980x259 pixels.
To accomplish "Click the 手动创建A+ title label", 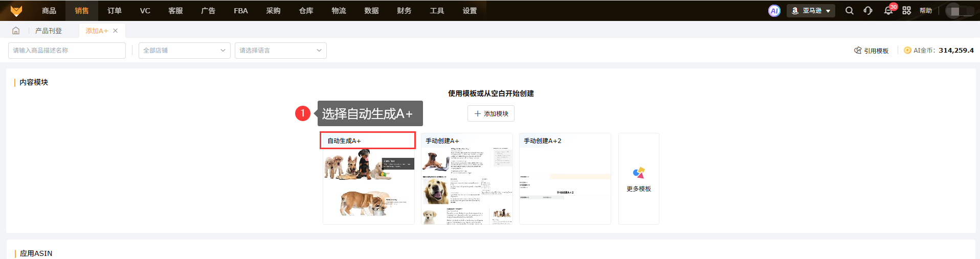I will pos(442,140).
